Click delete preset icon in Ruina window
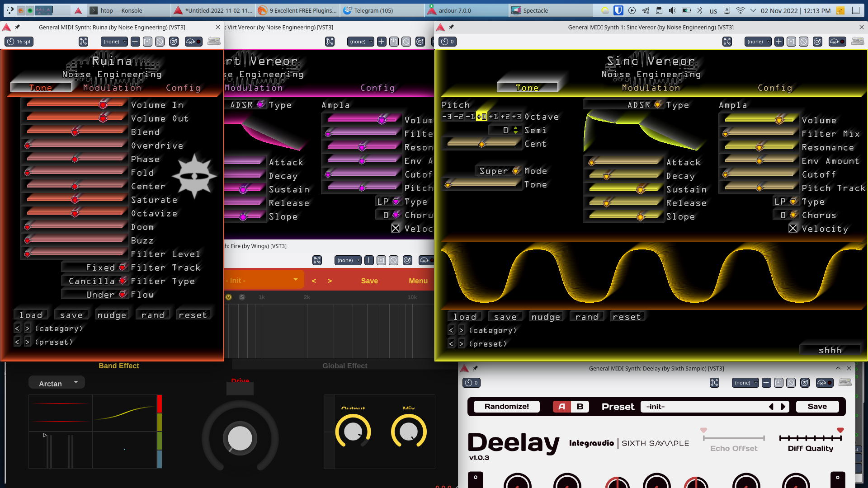The width and height of the screenshot is (868, 488). (x=160, y=42)
